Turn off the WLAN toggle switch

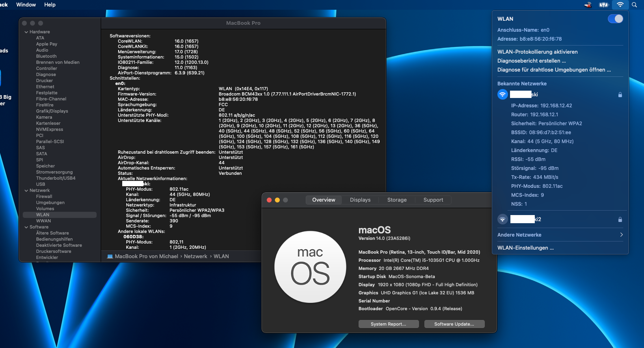[615, 19]
